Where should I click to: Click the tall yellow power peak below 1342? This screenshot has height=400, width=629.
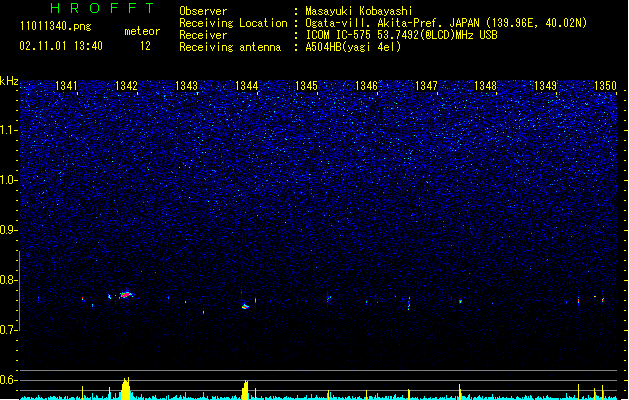click(126, 388)
